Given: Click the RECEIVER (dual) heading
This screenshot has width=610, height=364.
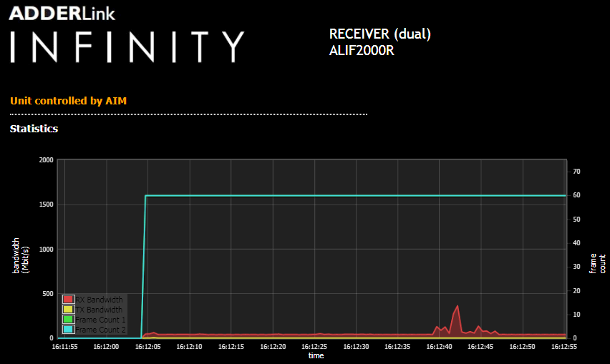Looking at the screenshot, I should (380, 34).
